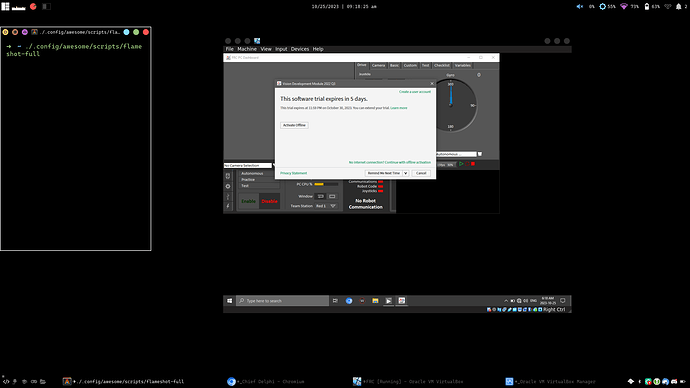Open the Windows Start menu
Image resolution: width=690 pixels, height=388 pixels.
(x=230, y=301)
